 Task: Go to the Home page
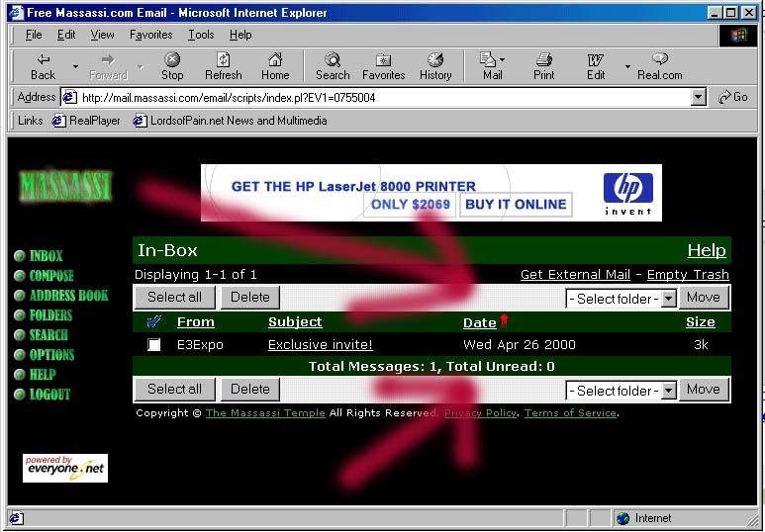point(275,67)
